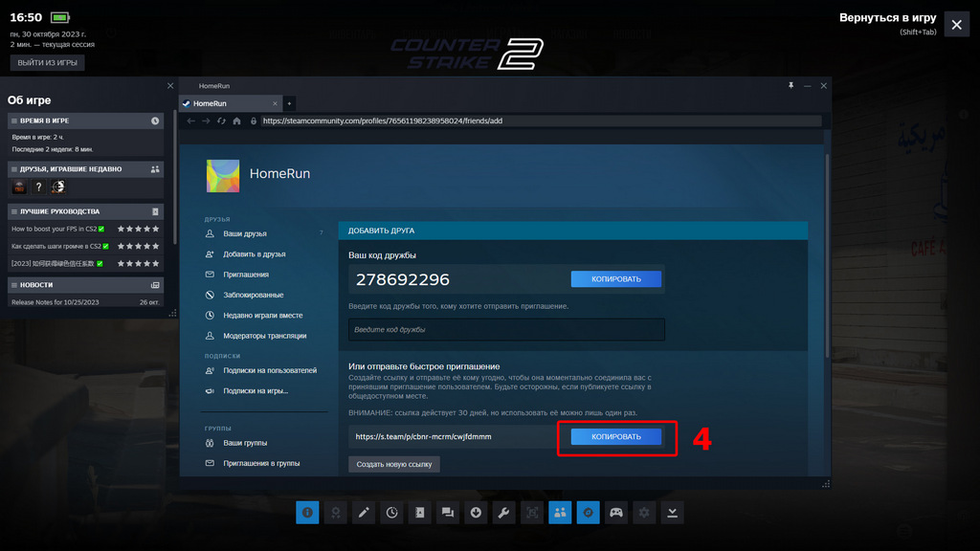Click the game info icon in overlay toolbar
This screenshot has height=551, width=980.
pos(307,513)
